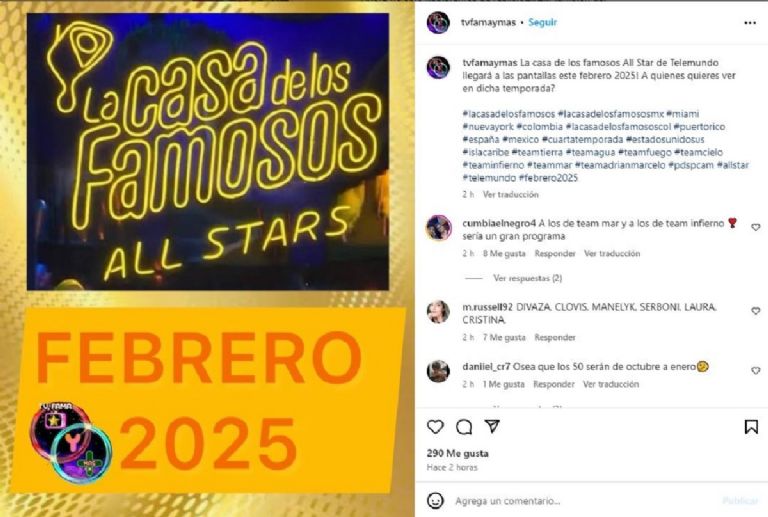The width and height of the screenshot is (768, 517).
Task: Like cumbiaelnegro4's comment
Action: pos(756,227)
